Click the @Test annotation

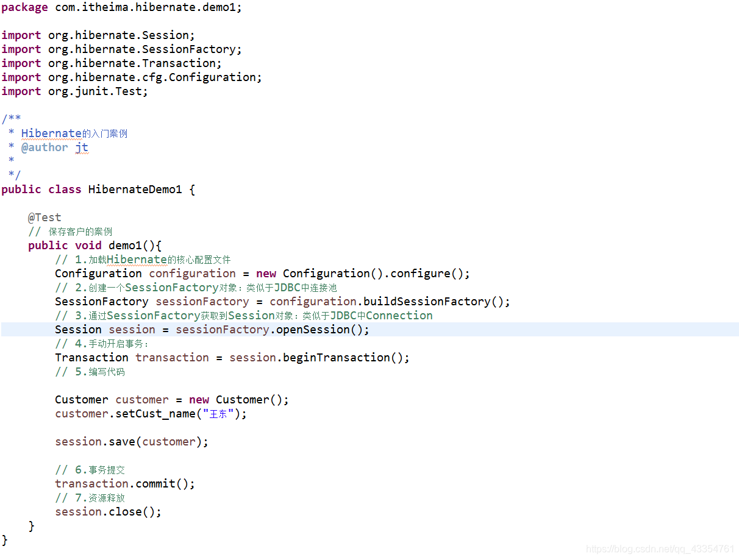(45, 218)
